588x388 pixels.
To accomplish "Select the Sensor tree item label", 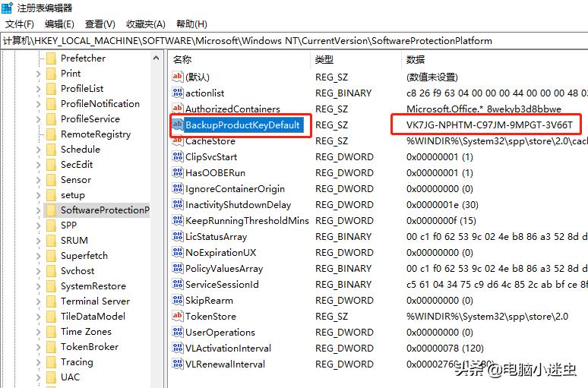I will 76,180.
